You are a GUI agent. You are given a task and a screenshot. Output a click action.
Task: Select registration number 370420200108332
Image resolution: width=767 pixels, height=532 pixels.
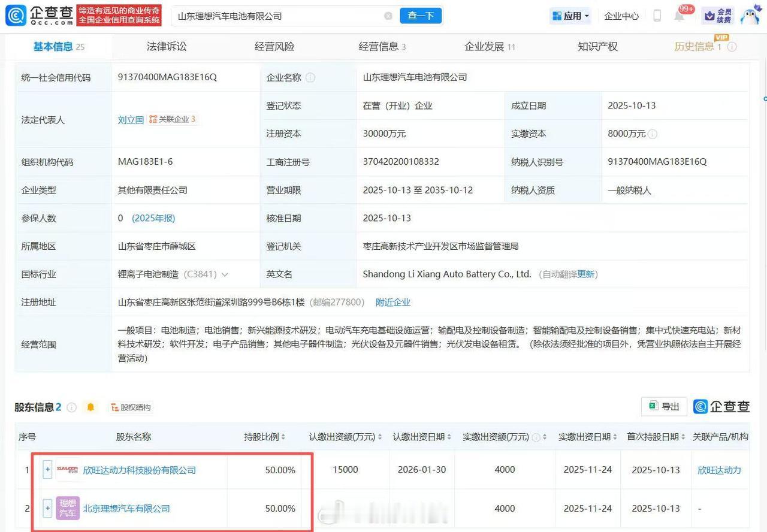point(401,162)
